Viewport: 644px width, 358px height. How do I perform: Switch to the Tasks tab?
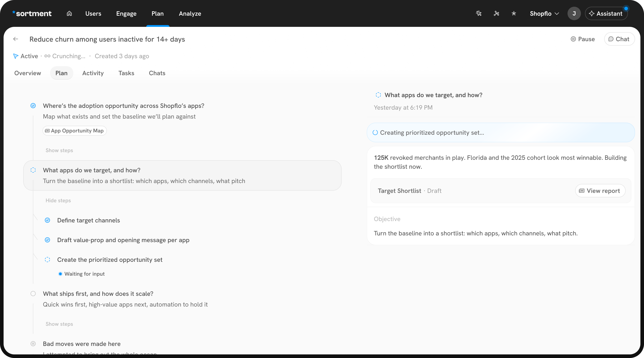click(126, 73)
